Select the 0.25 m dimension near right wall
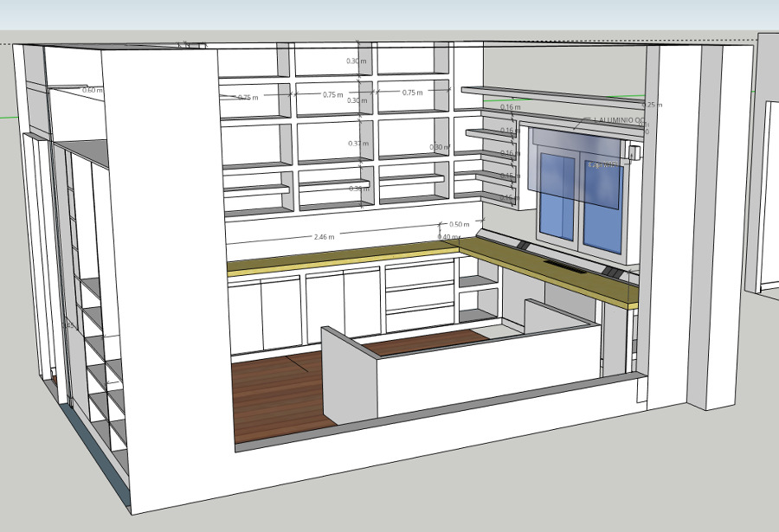The width and height of the screenshot is (779, 532). point(653,105)
